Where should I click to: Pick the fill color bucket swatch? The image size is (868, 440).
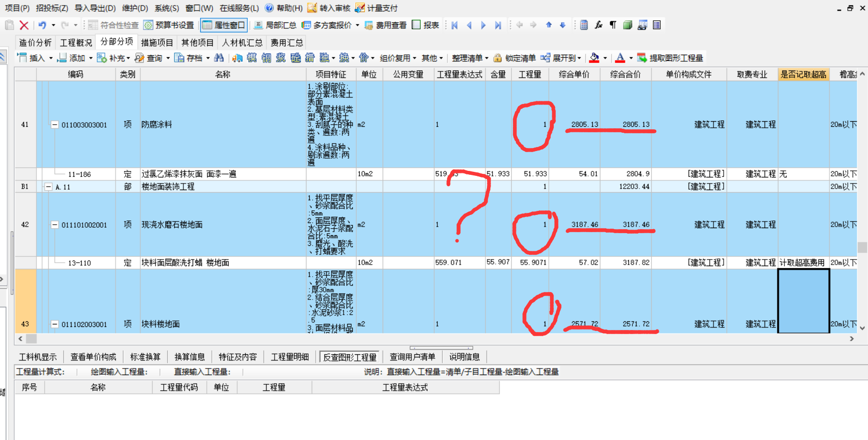pyautogui.click(x=594, y=58)
